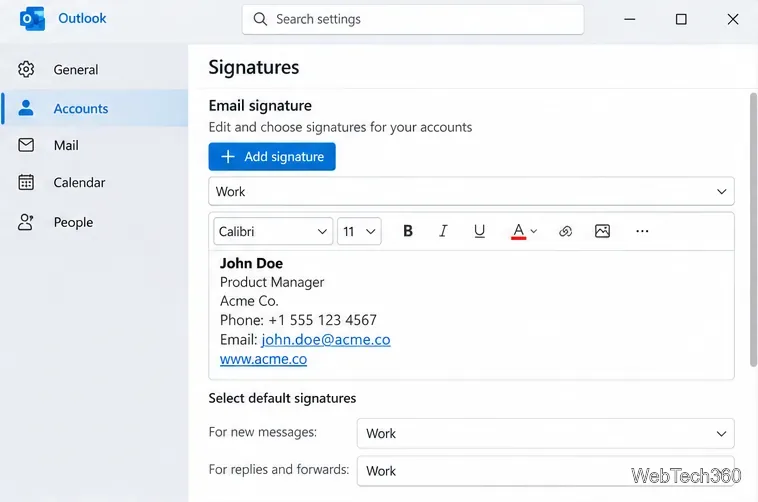This screenshot has height=502, width=758.
Task: Maximize the Outlook settings window
Action: [x=681, y=19]
